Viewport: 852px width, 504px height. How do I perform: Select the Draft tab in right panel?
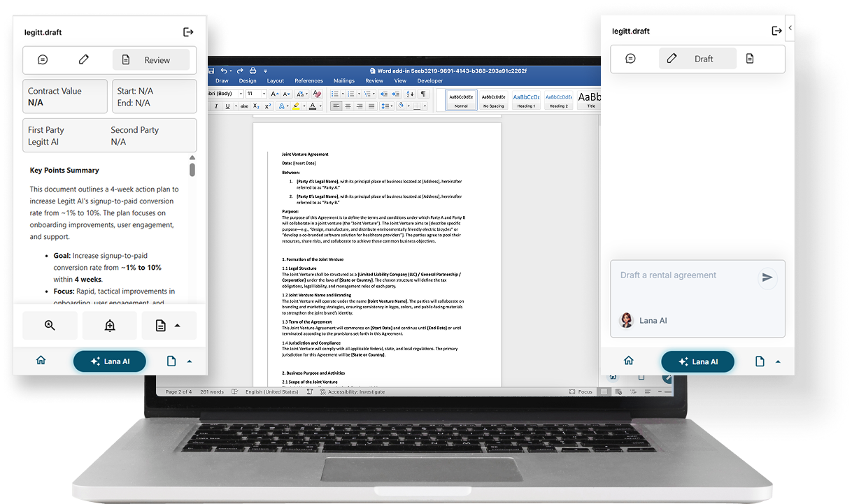[x=697, y=59]
